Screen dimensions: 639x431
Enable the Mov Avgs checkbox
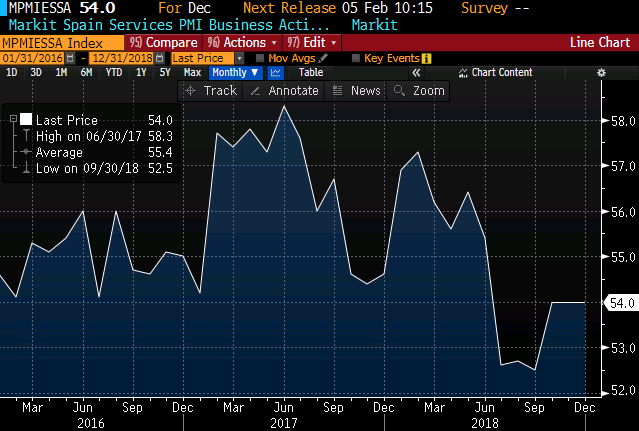click(x=260, y=58)
